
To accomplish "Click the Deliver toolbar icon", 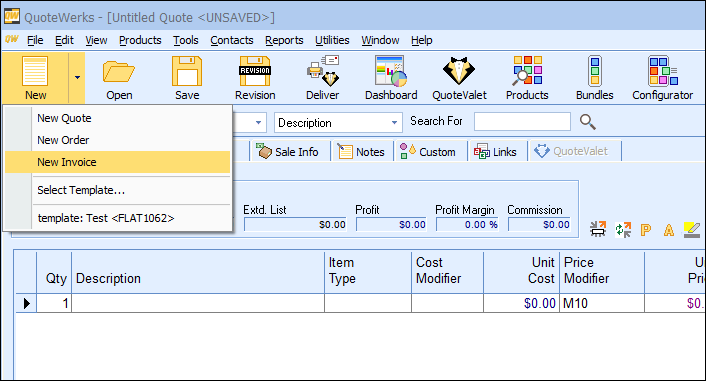I will (x=322, y=77).
